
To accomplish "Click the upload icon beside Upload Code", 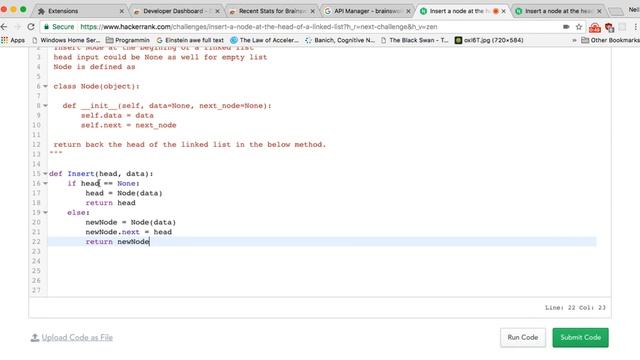I will [x=35, y=338].
